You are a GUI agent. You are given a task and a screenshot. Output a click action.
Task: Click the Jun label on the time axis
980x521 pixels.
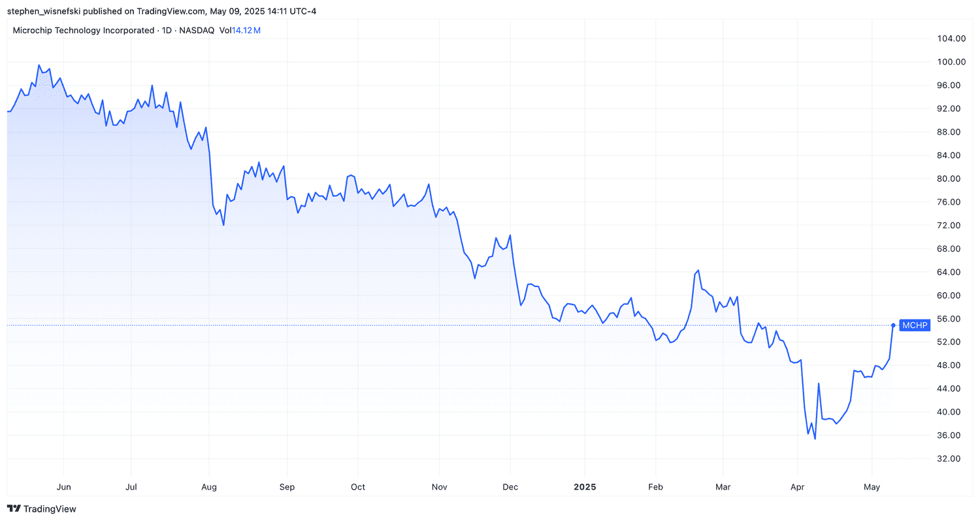coord(63,487)
